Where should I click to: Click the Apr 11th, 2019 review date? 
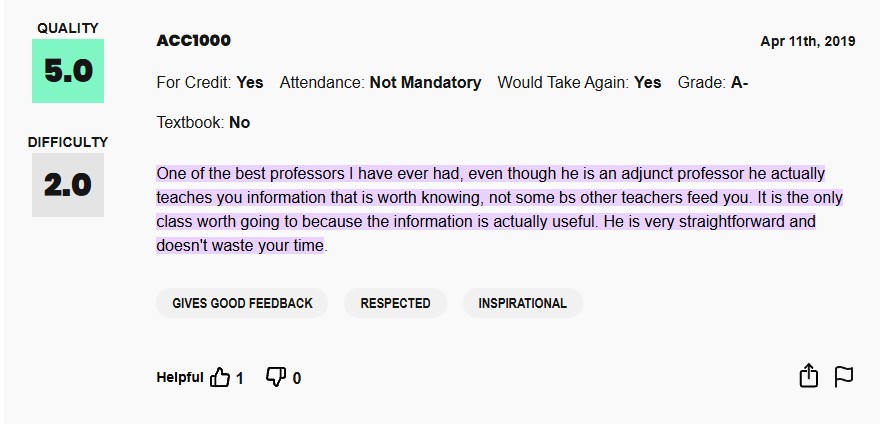(807, 41)
